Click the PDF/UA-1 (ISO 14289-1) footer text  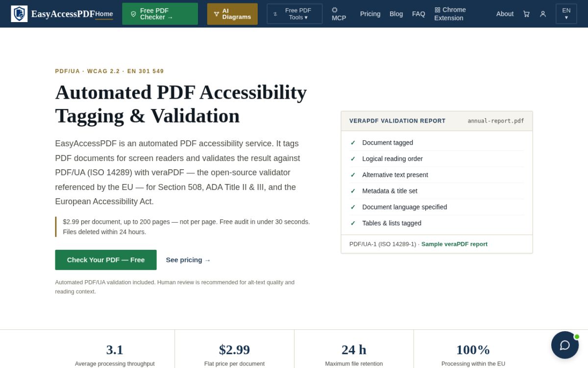tap(383, 244)
